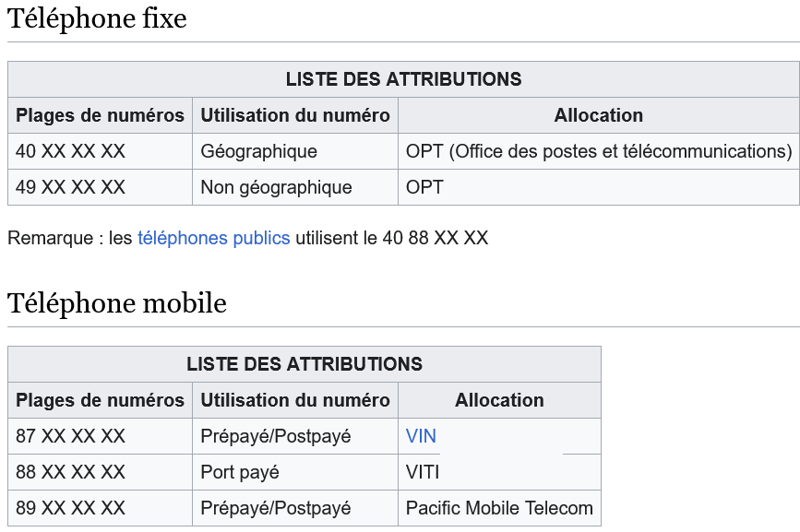
Task: Click the "Géographique" usage cell
Action: pos(259,151)
